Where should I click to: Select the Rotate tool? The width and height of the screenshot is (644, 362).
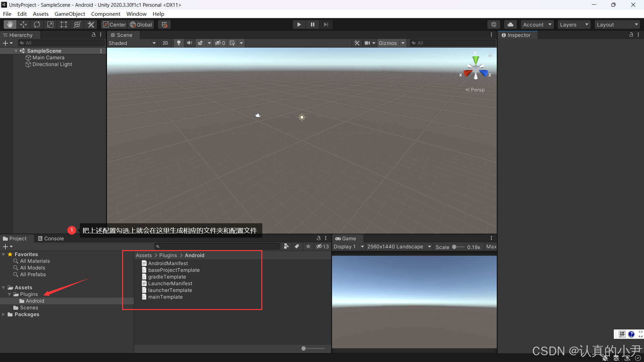click(x=37, y=24)
